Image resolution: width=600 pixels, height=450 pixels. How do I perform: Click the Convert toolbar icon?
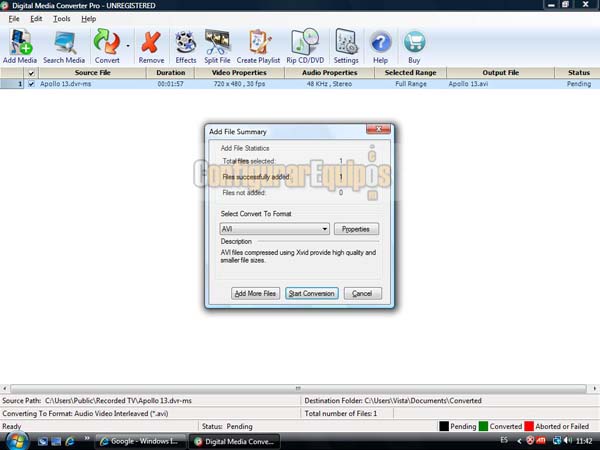click(107, 47)
